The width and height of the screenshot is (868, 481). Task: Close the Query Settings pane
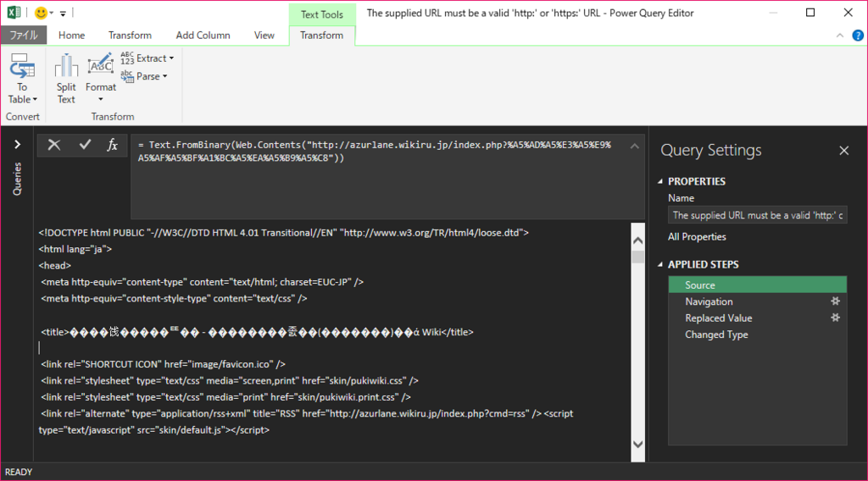pyautogui.click(x=843, y=151)
